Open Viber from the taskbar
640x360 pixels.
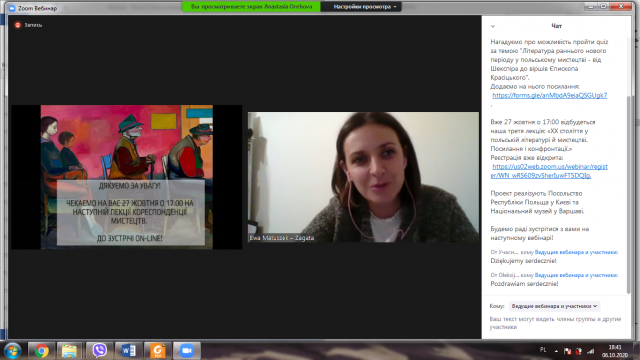coord(99,350)
